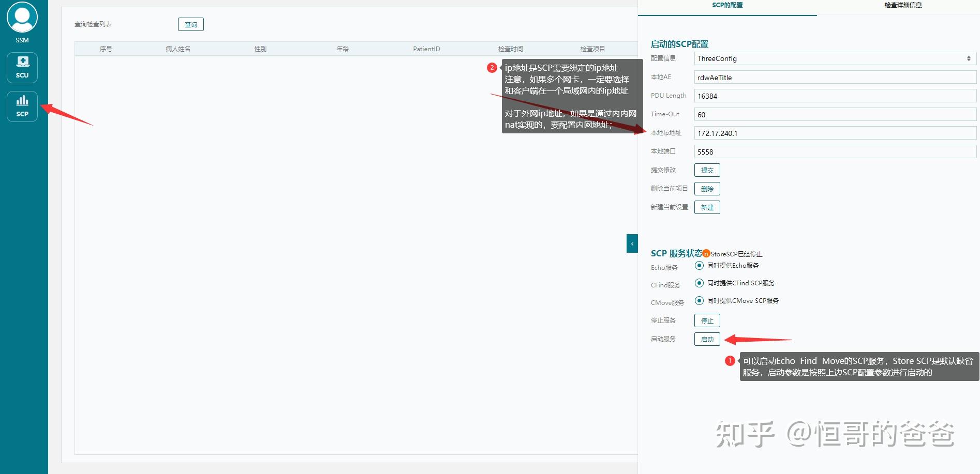The width and height of the screenshot is (980, 474).
Task: Click the 启动 service button
Action: point(707,339)
